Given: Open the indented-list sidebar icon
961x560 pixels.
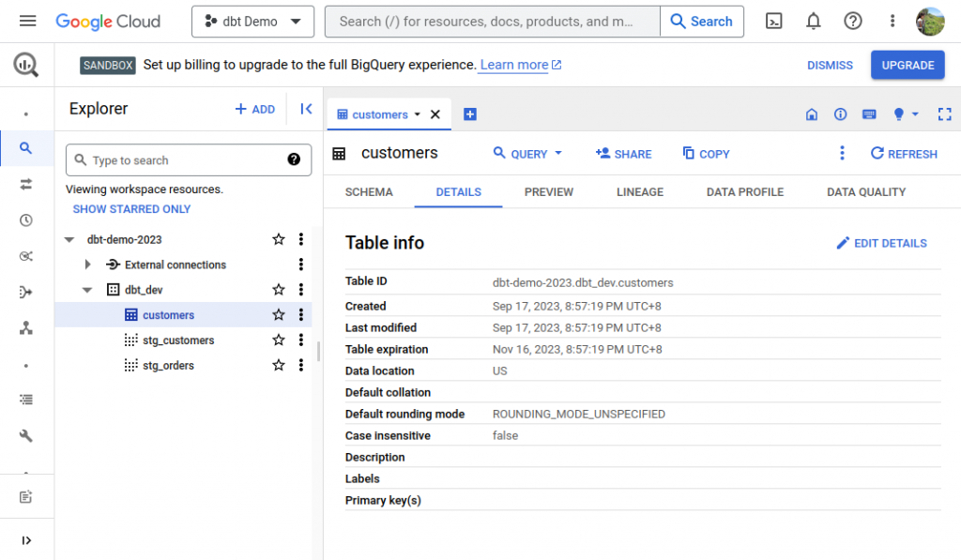Looking at the screenshot, I should (25, 400).
